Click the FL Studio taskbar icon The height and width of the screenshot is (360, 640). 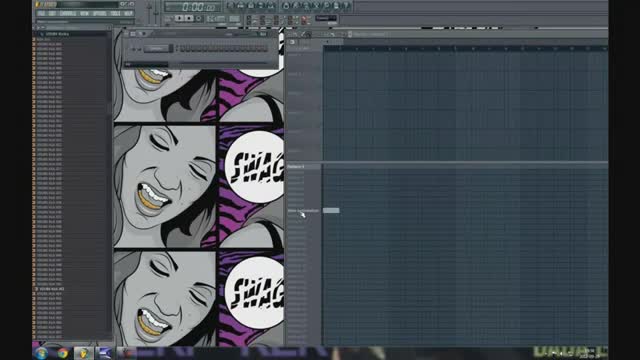84,353
